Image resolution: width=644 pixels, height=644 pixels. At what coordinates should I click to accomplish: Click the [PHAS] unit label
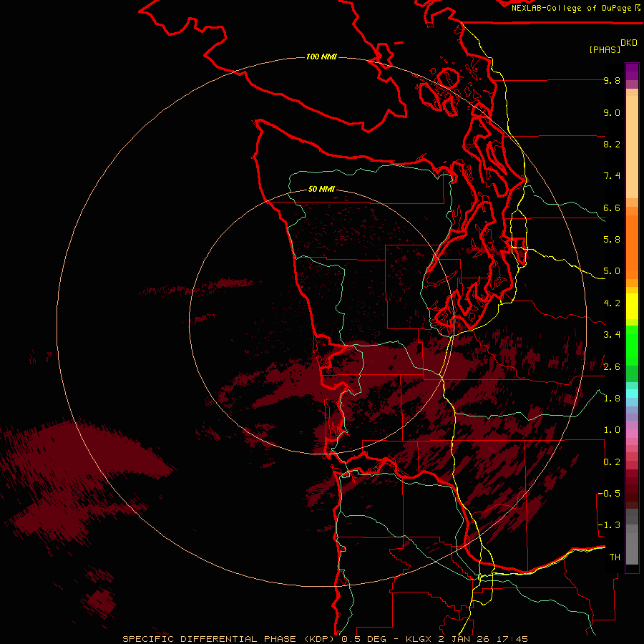point(605,49)
